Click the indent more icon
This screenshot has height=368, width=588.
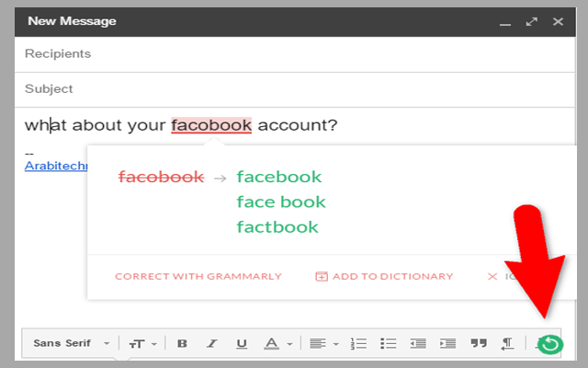[x=447, y=343]
